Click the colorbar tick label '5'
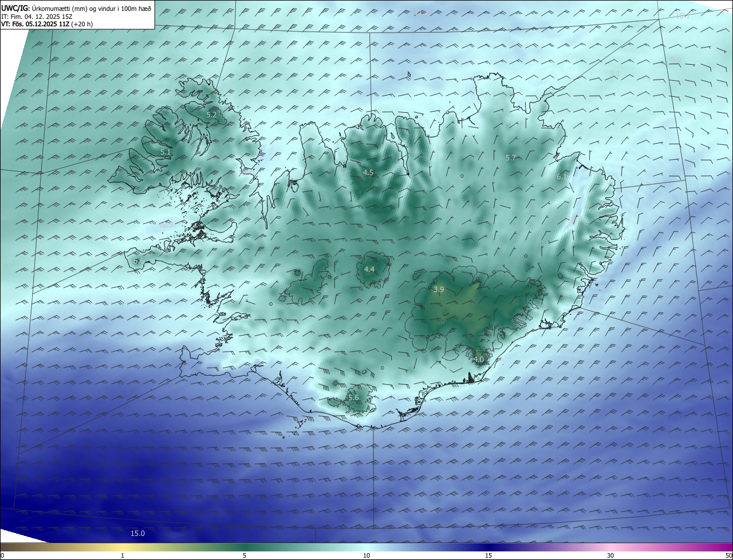The height and width of the screenshot is (560, 733). 245,555
